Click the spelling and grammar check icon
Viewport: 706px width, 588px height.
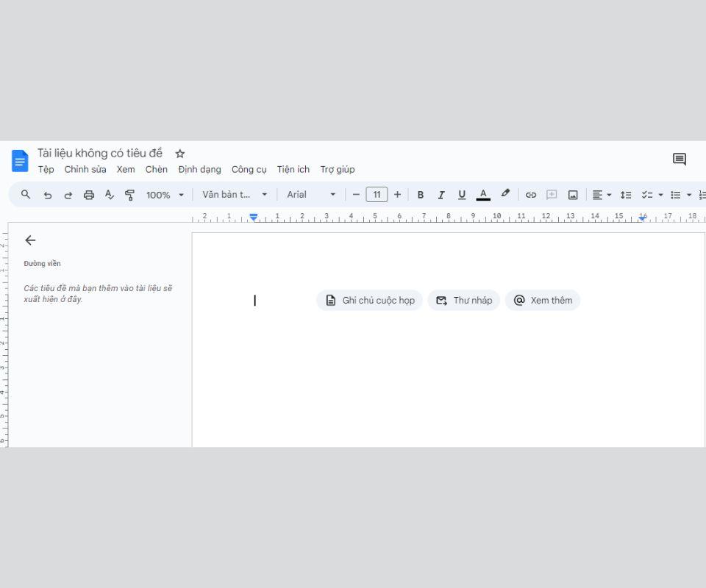point(110,195)
